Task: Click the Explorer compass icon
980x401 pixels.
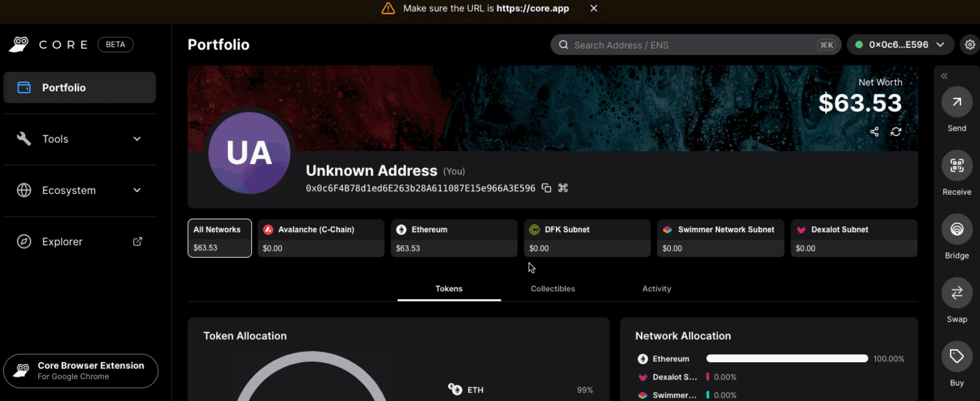Action: click(24, 241)
